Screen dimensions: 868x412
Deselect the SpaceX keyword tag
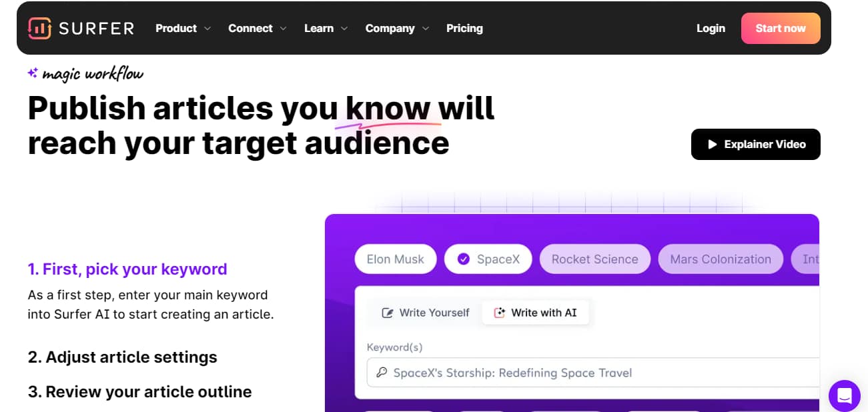pos(488,259)
